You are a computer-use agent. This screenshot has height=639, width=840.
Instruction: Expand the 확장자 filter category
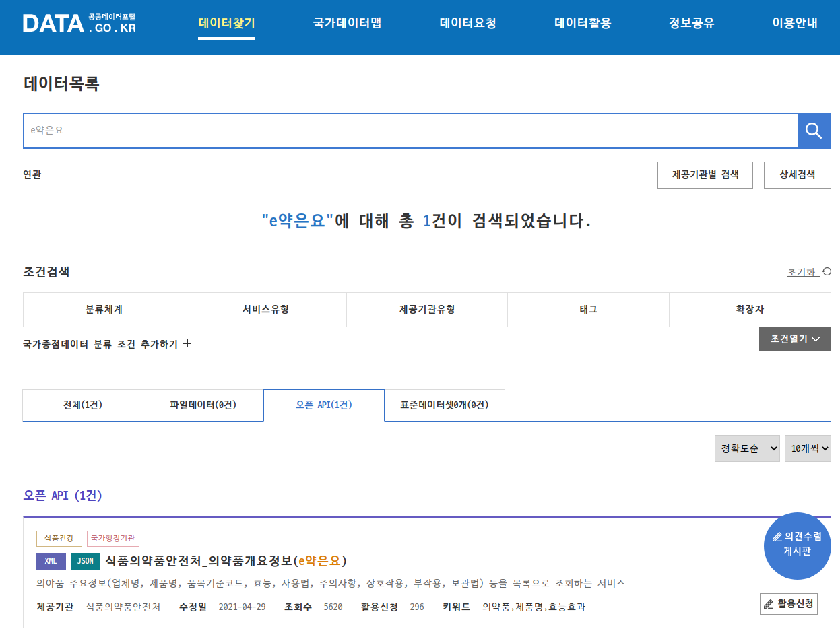pyautogui.click(x=750, y=310)
